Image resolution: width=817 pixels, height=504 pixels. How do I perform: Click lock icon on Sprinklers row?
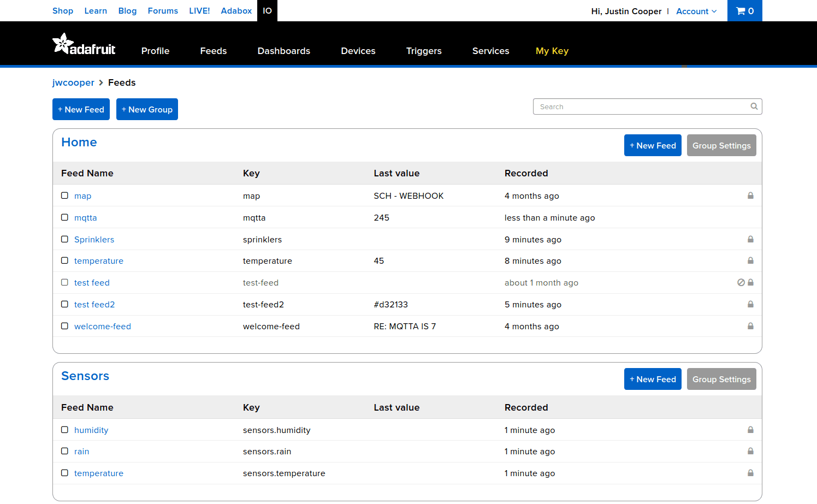(750, 239)
